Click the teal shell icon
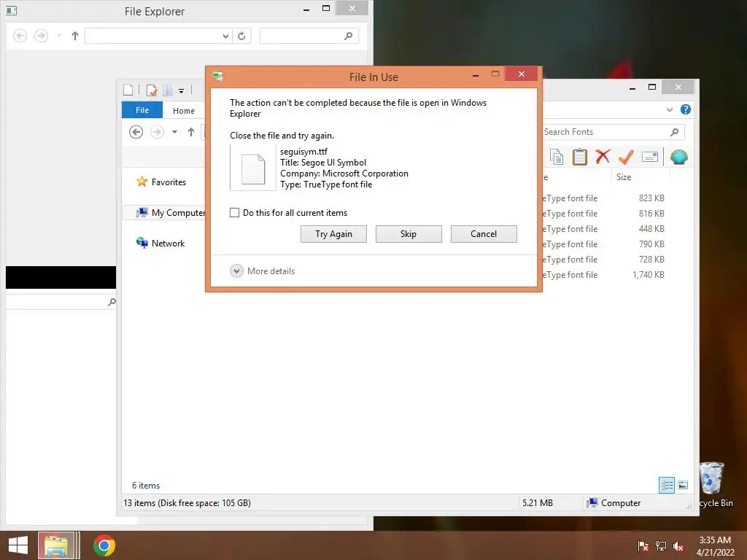 click(x=679, y=157)
